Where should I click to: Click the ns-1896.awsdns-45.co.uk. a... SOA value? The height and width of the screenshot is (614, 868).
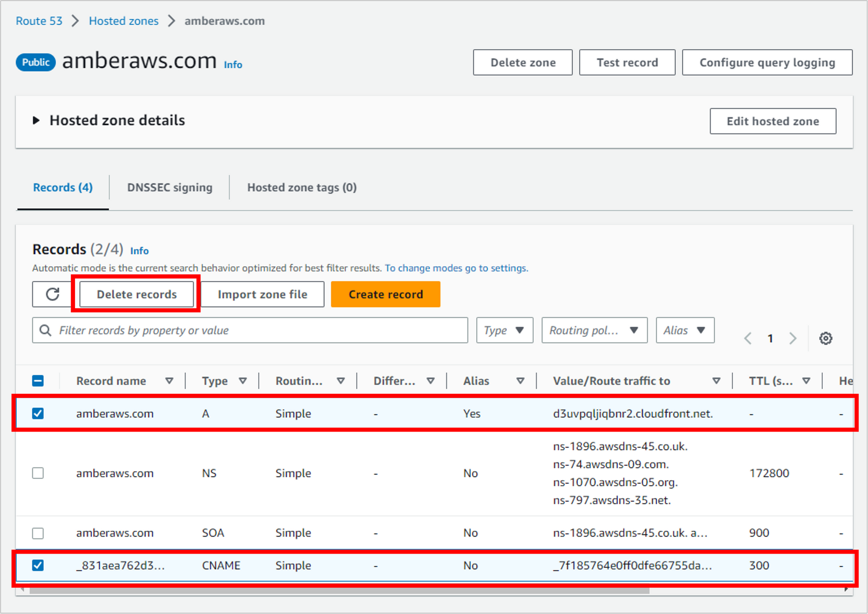(x=630, y=533)
